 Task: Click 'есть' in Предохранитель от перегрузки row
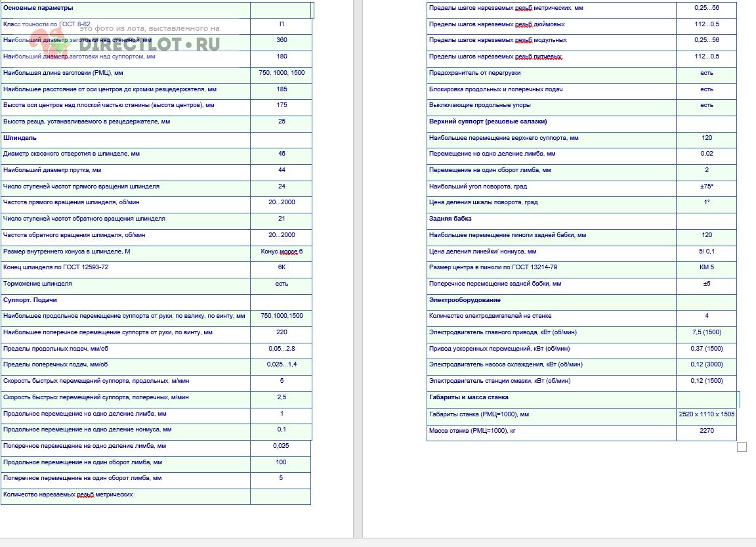coord(707,73)
